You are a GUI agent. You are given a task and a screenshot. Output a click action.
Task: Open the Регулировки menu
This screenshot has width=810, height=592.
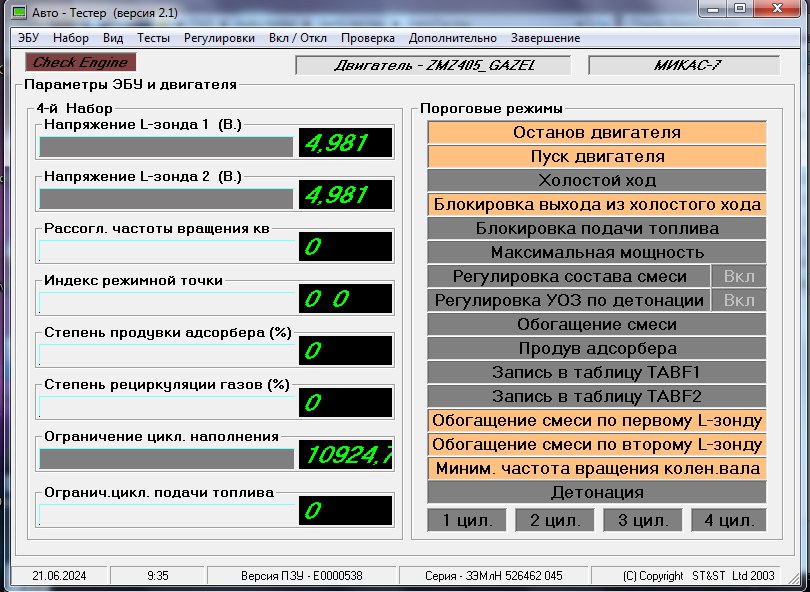(x=220, y=38)
